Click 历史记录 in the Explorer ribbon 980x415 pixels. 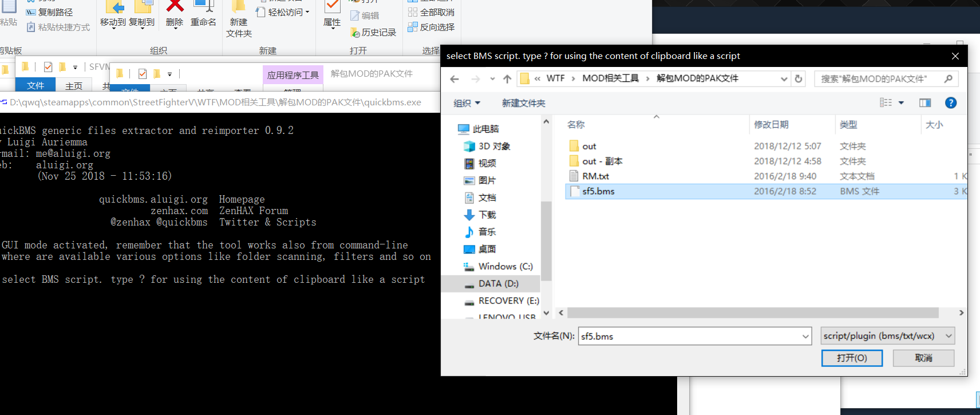click(373, 33)
